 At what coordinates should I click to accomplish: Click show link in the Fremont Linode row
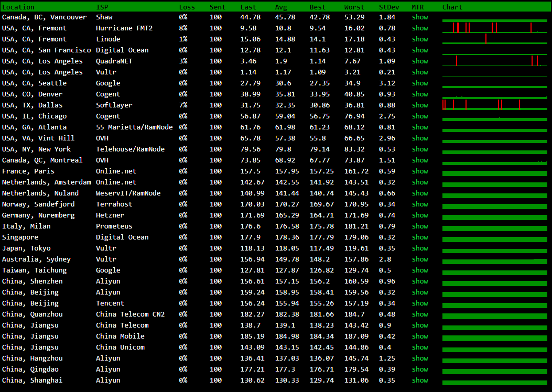419,39
